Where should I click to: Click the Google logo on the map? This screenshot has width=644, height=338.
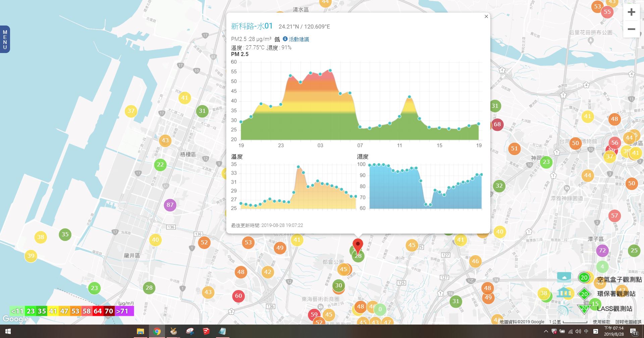pyautogui.click(x=15, y=319)
